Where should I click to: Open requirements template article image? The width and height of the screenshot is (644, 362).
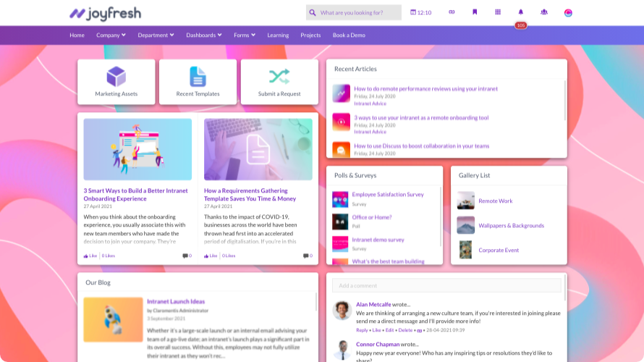pyautogui.click(x=258, y=150)
